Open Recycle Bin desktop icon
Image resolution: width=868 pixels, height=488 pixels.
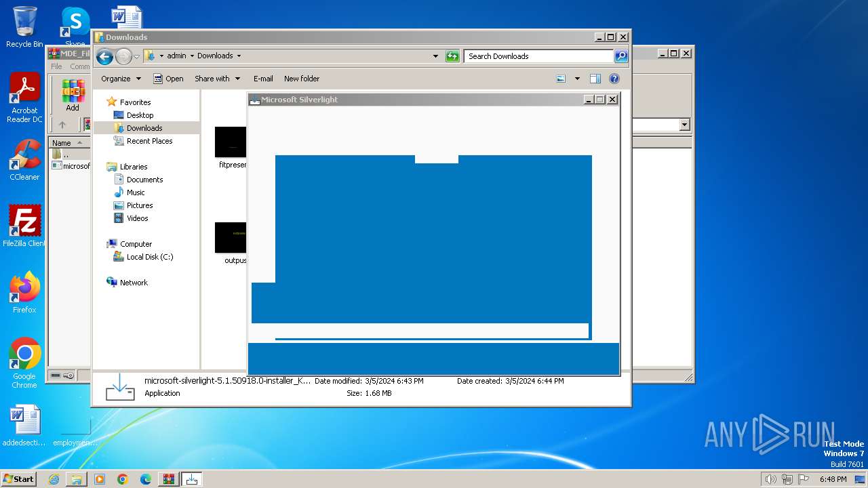[x=24, y=27]
